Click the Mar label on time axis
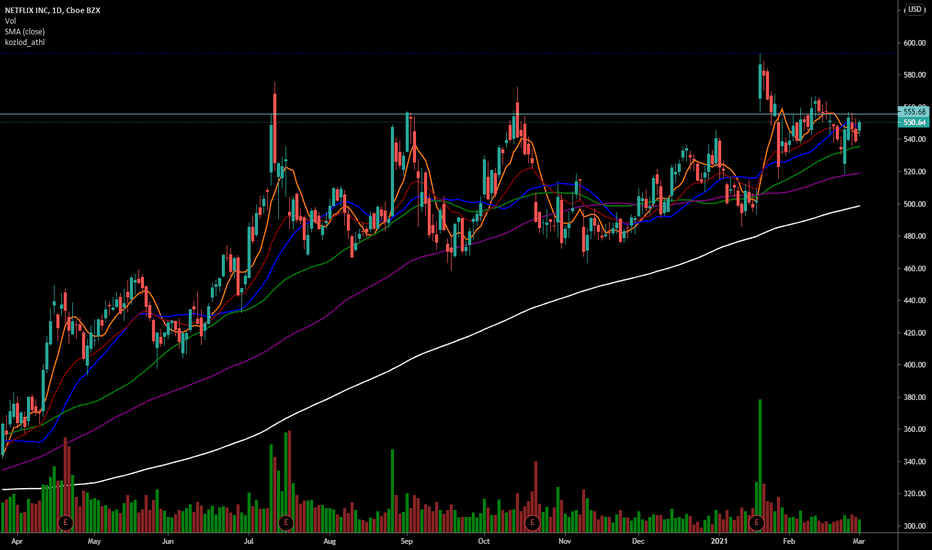Screen dimensions: 932x550 [858, 542]
